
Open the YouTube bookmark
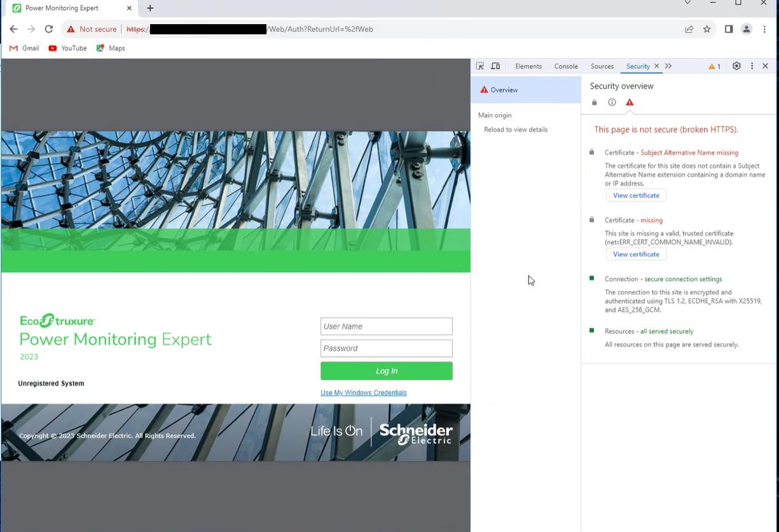(x=67, y=48)
